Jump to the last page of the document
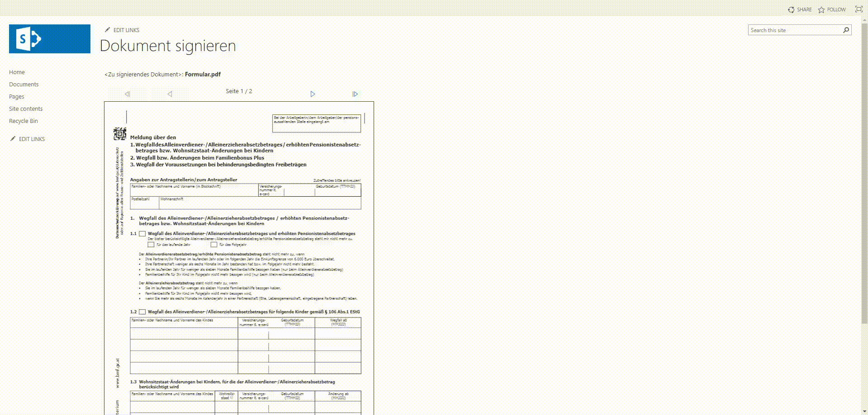Viewport: 868px width, 415px height. 355,94
